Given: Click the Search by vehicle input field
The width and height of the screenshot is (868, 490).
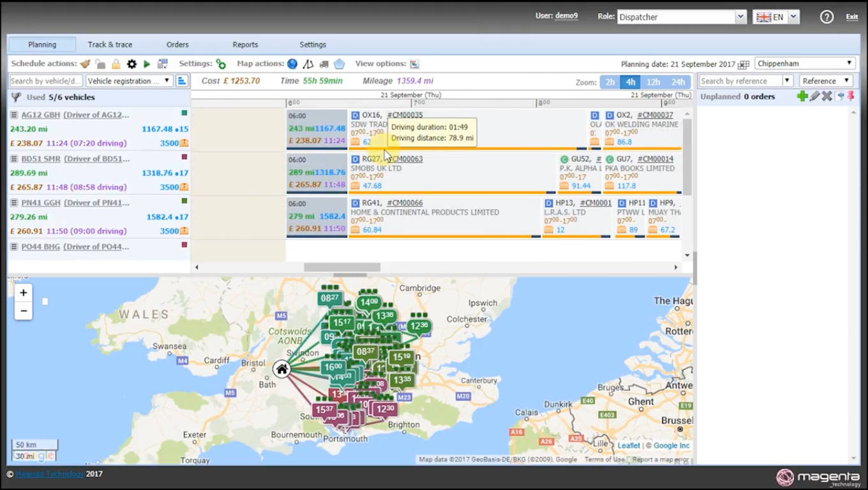Looking at the screenshot, I should point(46,81).
